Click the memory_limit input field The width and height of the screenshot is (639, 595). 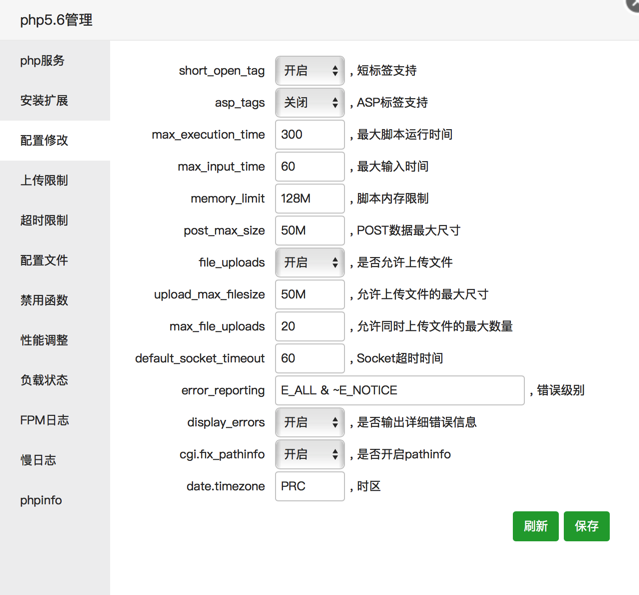click(x=310, y=199)
